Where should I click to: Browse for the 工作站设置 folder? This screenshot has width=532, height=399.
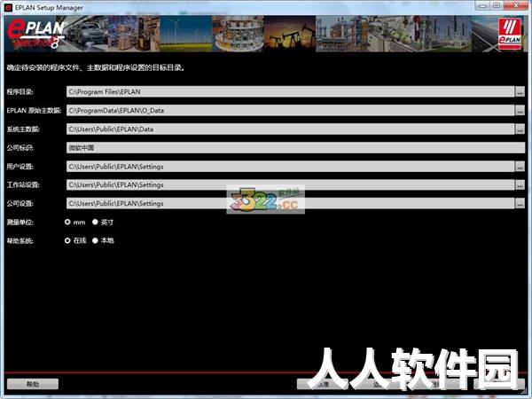coord(520,185)
